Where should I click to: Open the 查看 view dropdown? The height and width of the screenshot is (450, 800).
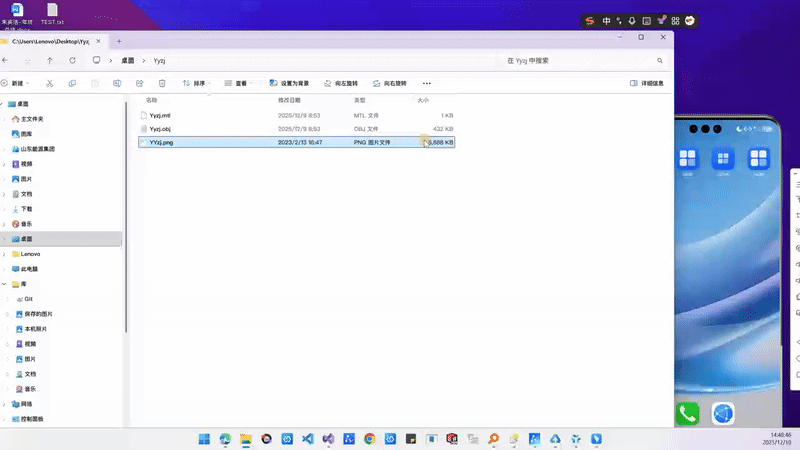pyautogui.click(x=238, y=83)
